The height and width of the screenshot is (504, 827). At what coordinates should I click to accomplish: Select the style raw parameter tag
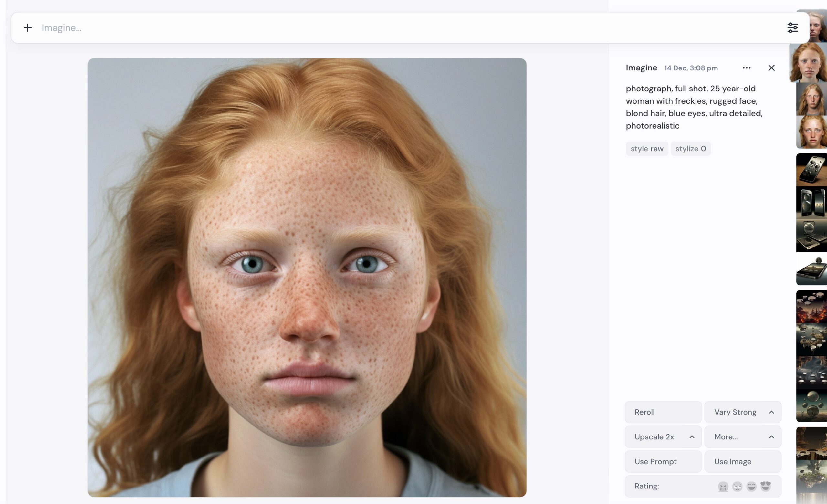click(647, 149)
